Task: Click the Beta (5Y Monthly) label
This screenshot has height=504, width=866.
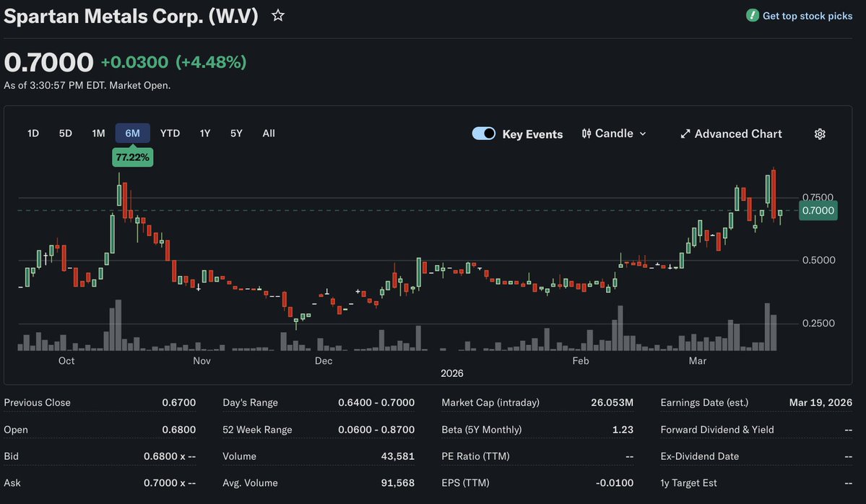Action: [x=482, y=430]
